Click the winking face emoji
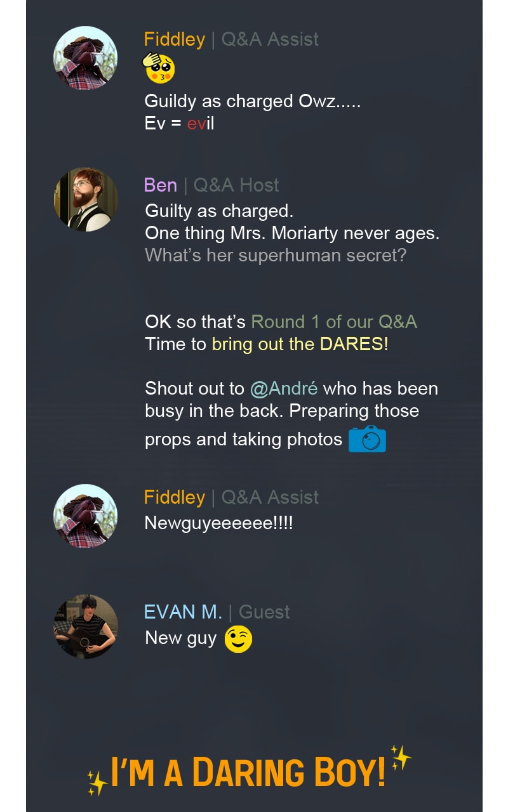Viewport: 508px width, 812px height. click(x=238, y=639)
